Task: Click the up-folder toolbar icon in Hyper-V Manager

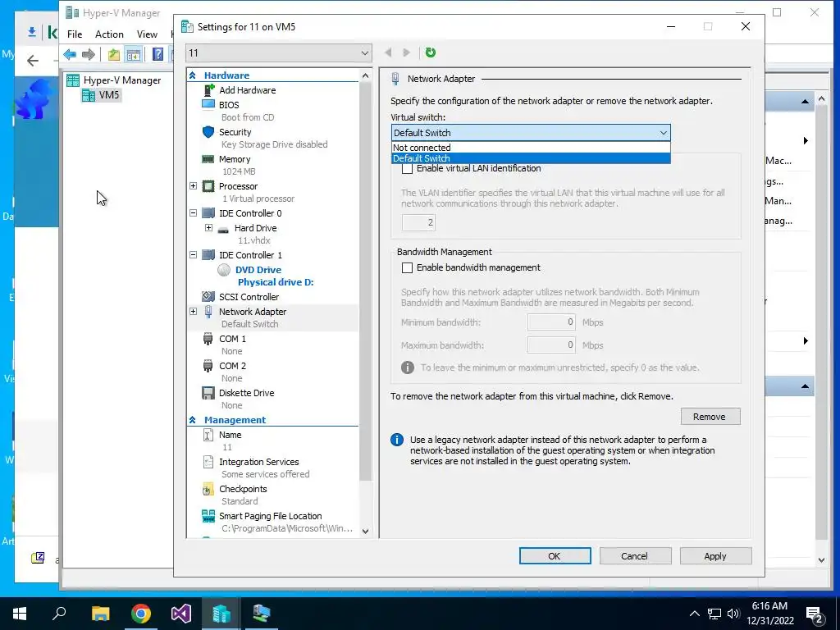Action: coord(113,54)
